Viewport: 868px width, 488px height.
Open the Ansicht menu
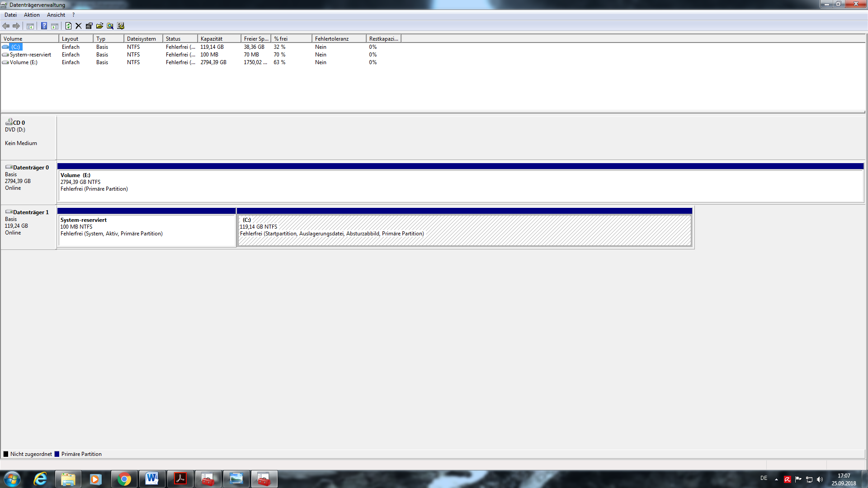pyautogui.click(x=56, y=15)
